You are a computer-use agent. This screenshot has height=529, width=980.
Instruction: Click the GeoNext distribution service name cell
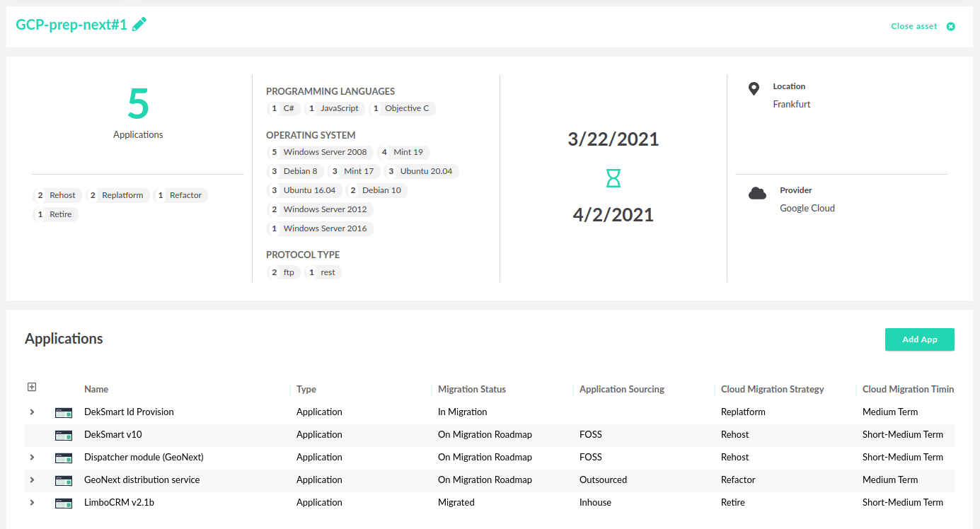(x=142, y=479)
